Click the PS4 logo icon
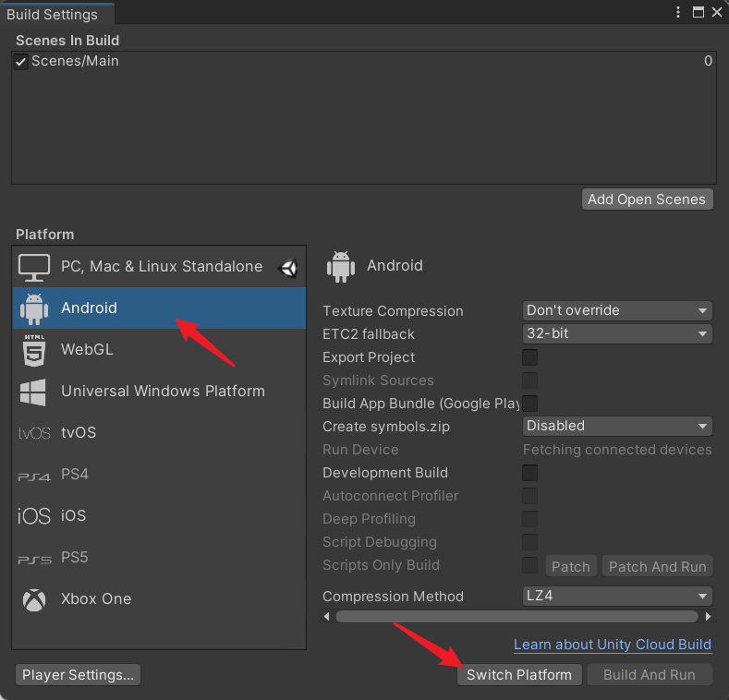This screenshot has width=729, height=700. [34, 477]
